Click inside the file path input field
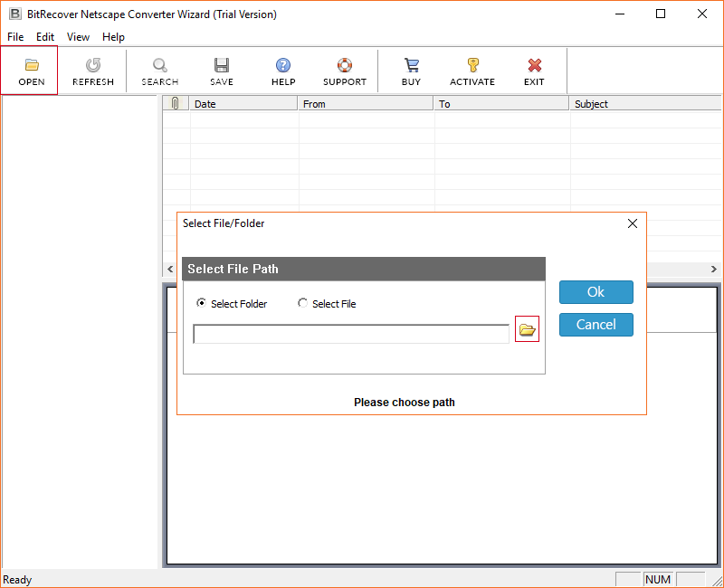 (x=351, y=334)
